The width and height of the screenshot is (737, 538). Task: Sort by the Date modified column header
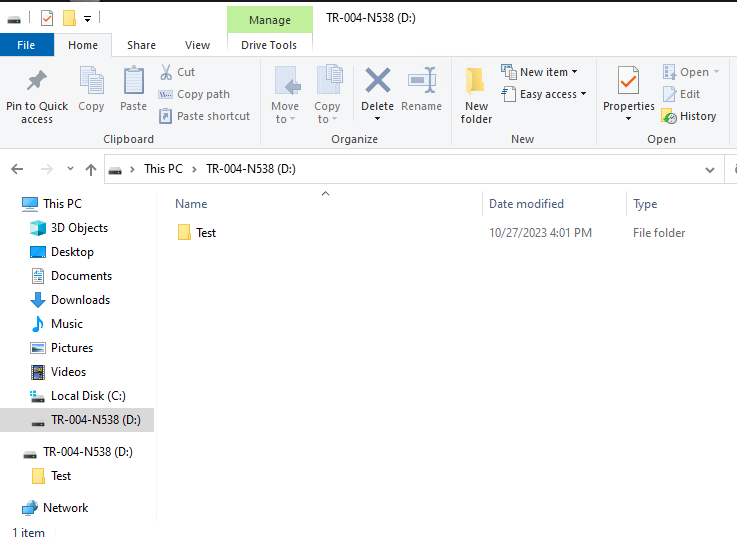click(x=526, y=204)
